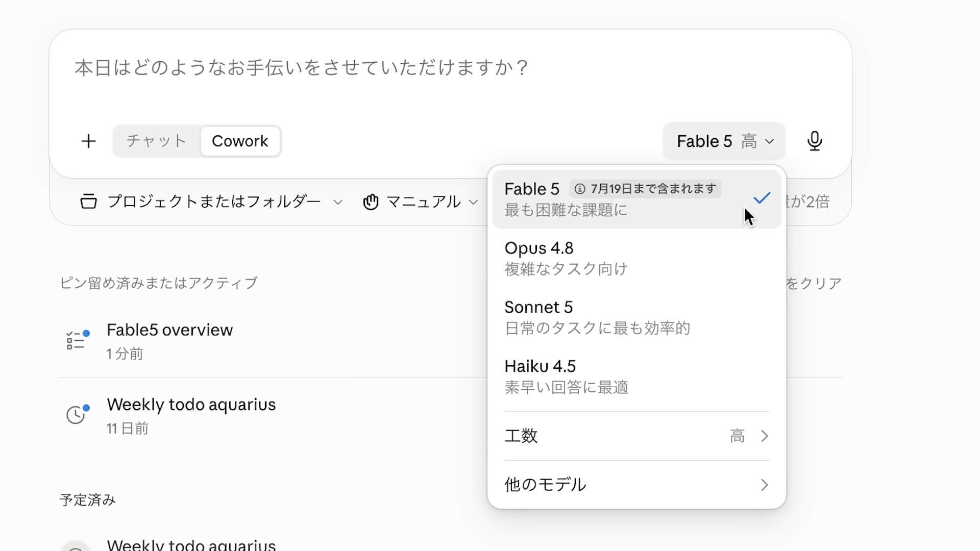Viewport: 980px width, 551px height.
Task: Expand the プロジェクトまたはフォルダー dropdown
Action: [x=211, y=202]
